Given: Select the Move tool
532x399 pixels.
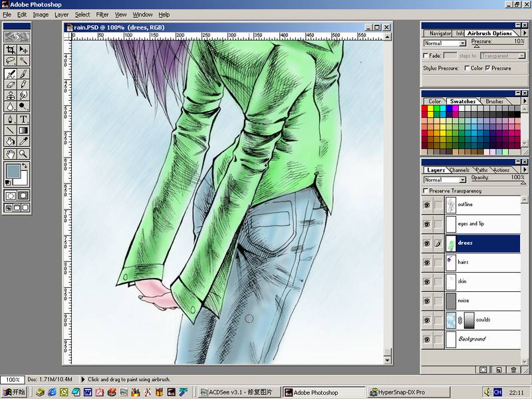Looking at the screenshot, I should [x=23, y=50].
